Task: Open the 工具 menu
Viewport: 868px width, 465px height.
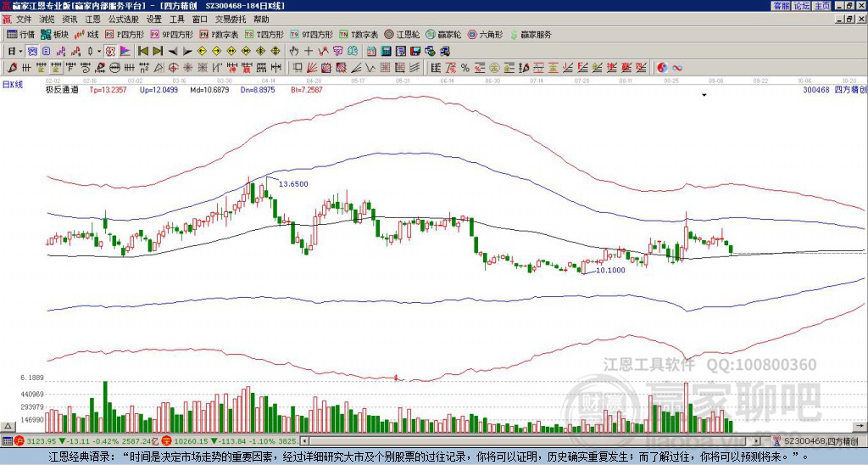Action: click(x=176, y=20)
